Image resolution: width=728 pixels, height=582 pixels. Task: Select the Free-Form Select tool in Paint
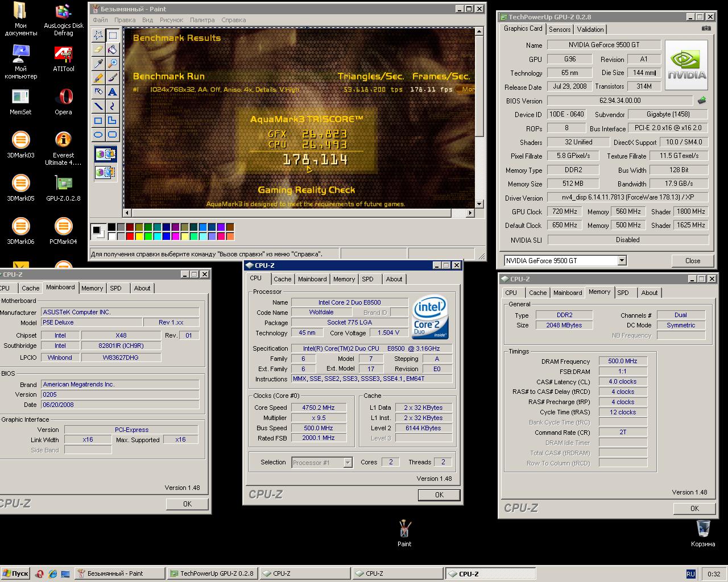[98, 35]
